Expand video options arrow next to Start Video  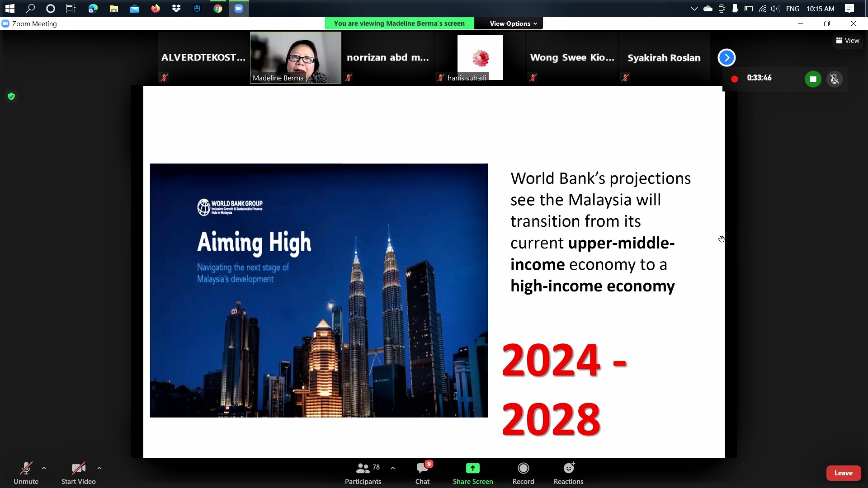(x=99, y=468)
